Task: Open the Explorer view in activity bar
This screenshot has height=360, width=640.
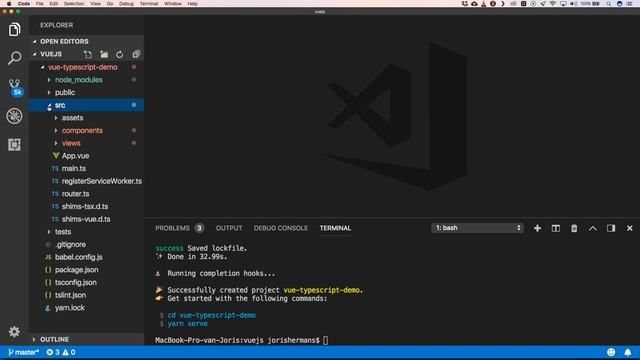Action: click(x=14, y=29)
